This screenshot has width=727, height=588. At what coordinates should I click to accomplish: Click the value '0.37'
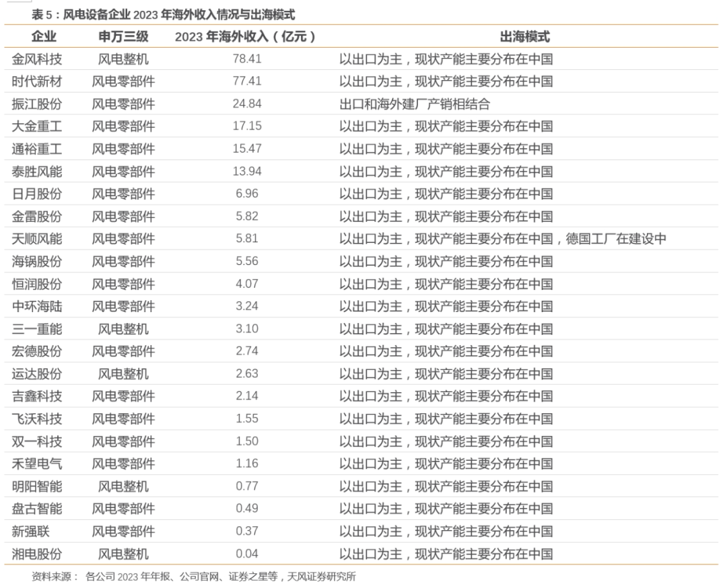247,531
